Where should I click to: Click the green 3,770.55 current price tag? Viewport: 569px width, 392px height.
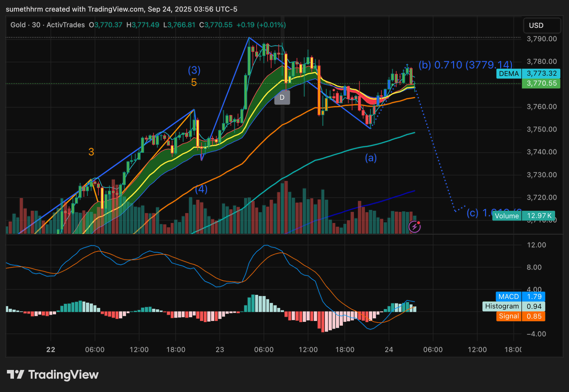[x=541, y=83]
